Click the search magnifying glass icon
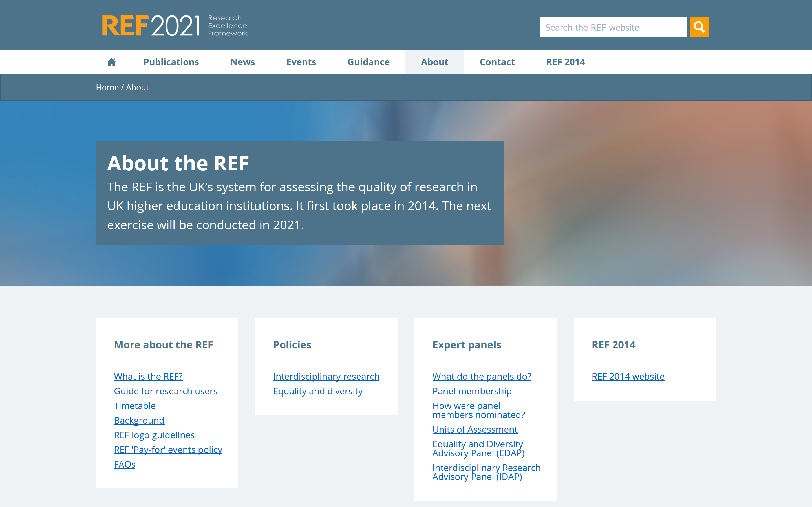812x507 pixels. pyautogui.click(x=699, y=27)
